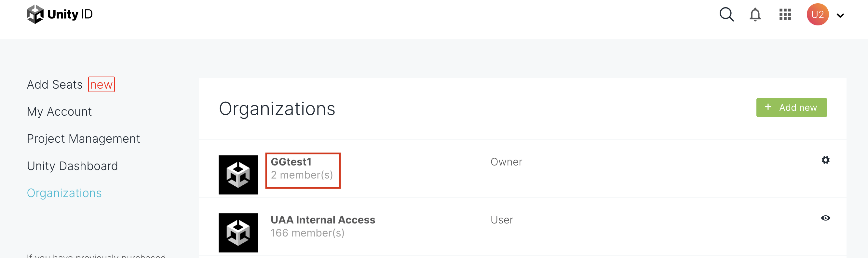Click the GGtest1 organization cube logo
This screenshot has height=258, width=868.
[238, 175]
